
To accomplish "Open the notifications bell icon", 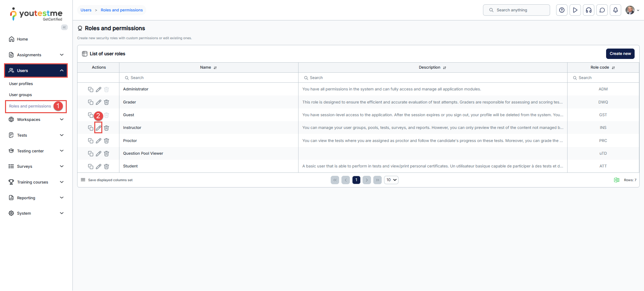I will pyautogui.click(x=615, y=10).
